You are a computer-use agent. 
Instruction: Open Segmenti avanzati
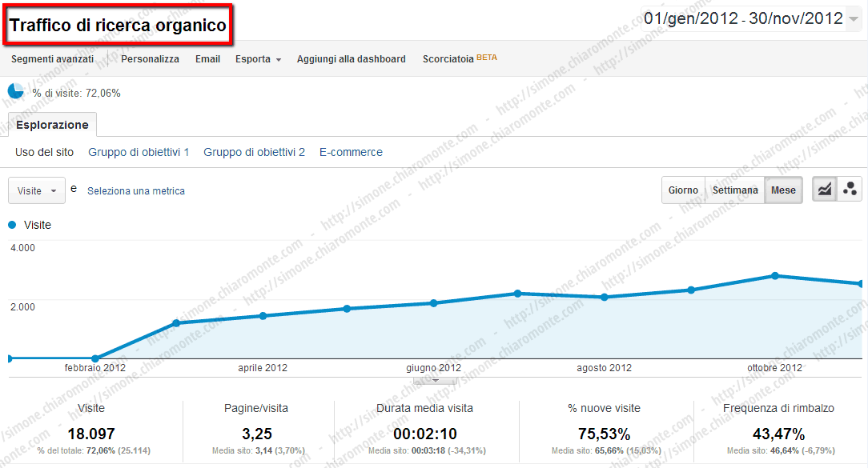click(53, 59)
